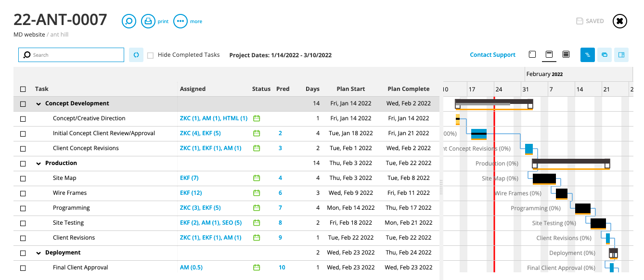Click the Assigned column header
Image resolution: width=644 pixels, height=280 pixels.
193,89
